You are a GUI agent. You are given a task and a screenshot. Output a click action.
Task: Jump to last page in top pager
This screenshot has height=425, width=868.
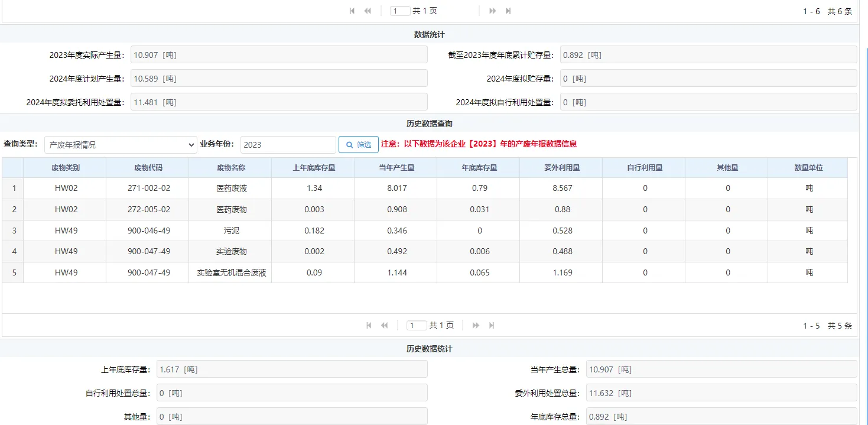(x=508, y=11)
